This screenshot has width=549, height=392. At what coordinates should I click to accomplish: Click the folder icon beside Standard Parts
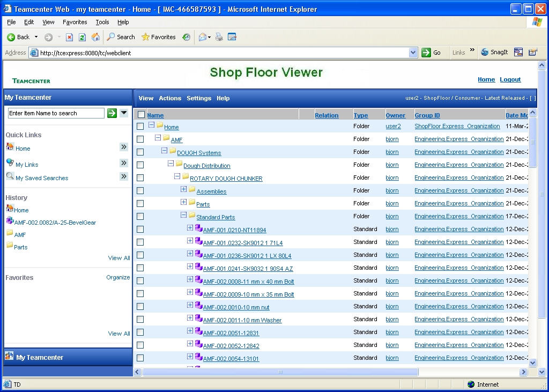pyautogui.click(x=192, y=215)
